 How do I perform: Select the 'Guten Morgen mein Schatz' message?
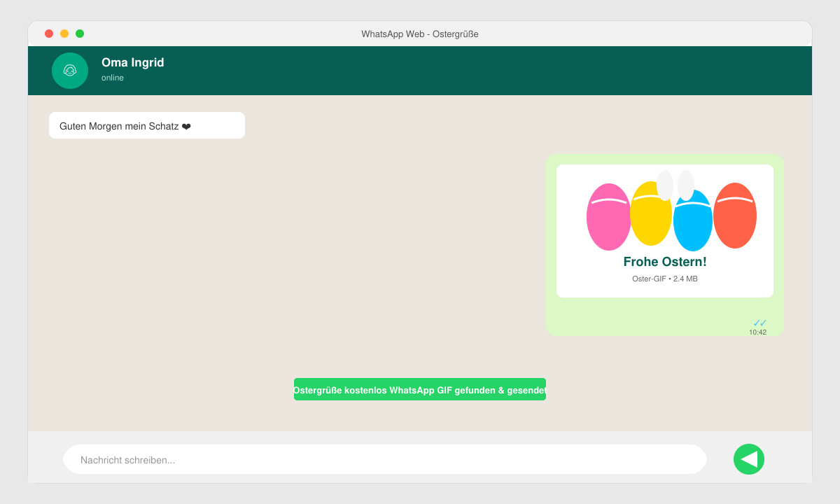[x=147, y=125]
